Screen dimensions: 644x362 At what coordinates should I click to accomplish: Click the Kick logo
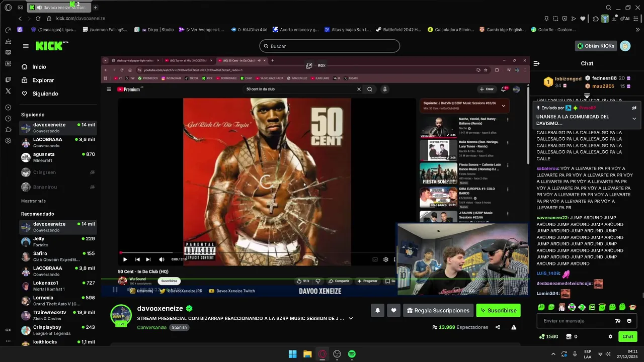point(52,46)
